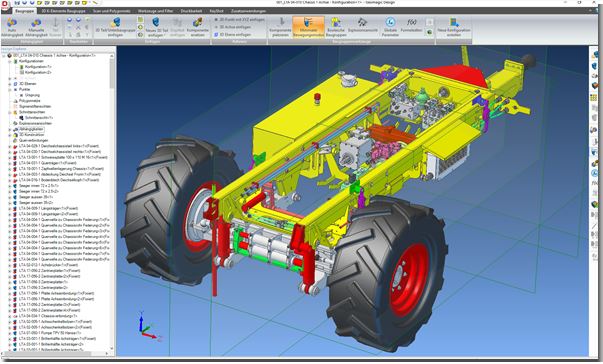Viewport: 603px width, 364px height.
Task: Expand LTA 04-031-1 Querträger node
Action: [10, 163]
